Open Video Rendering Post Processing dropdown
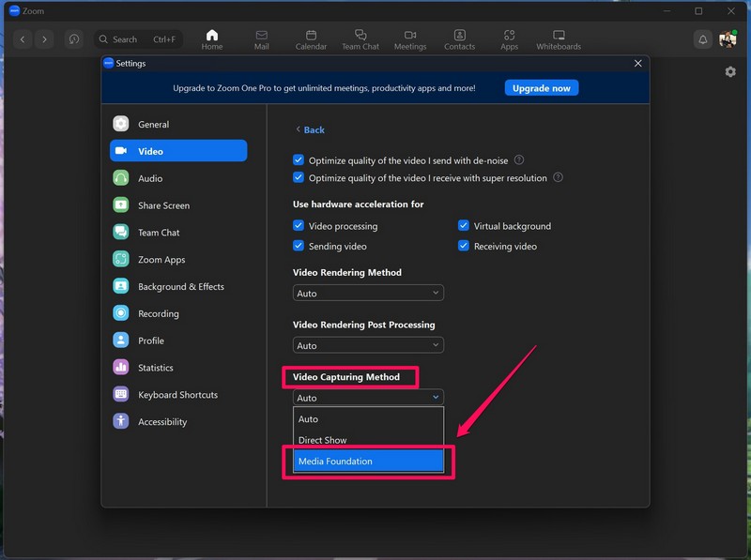Image resolution: width=751 pixels, height=560 pixels. [368, 345]
